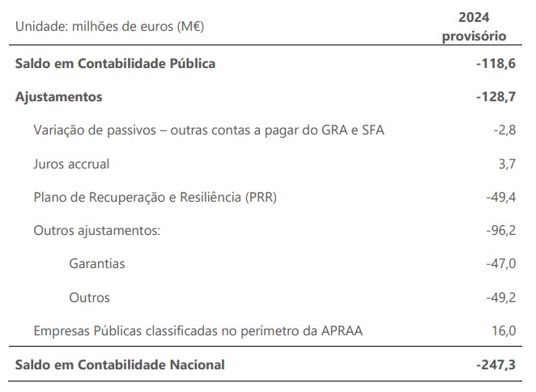536x392 pixels.
Task: Click the "Garantias" sub-row label
Action: [x=97, y=264]
